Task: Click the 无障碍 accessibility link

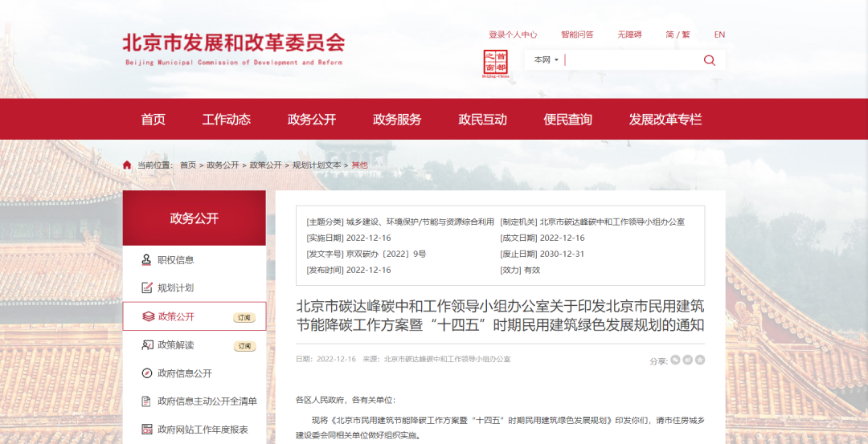Action: [x=629, y=35]
